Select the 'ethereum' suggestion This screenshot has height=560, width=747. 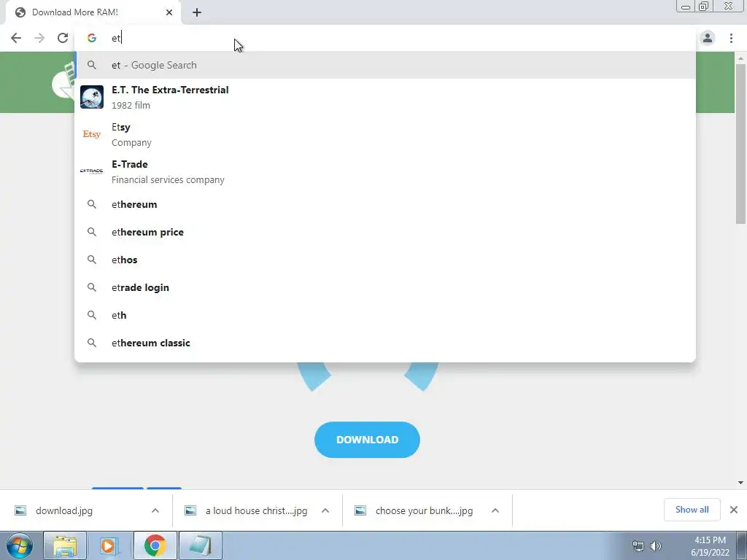point(385,204)
